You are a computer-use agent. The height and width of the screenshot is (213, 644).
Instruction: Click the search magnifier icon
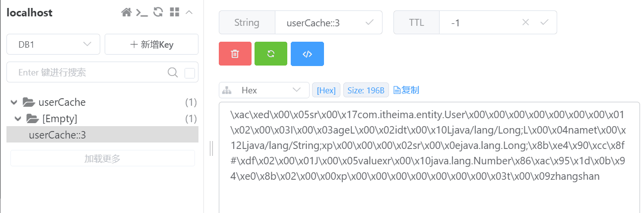(x=173, y=72)
